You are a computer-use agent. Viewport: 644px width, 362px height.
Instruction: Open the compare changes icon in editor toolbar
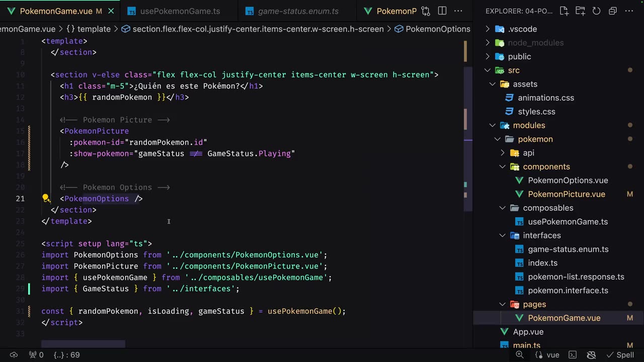click(x=426, y=11)
